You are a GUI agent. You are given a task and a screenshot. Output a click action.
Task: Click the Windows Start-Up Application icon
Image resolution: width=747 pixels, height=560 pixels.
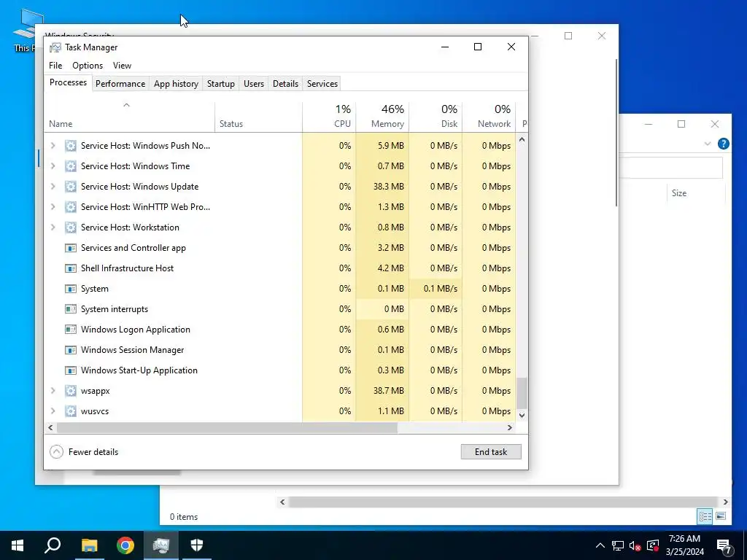point(71,370)
